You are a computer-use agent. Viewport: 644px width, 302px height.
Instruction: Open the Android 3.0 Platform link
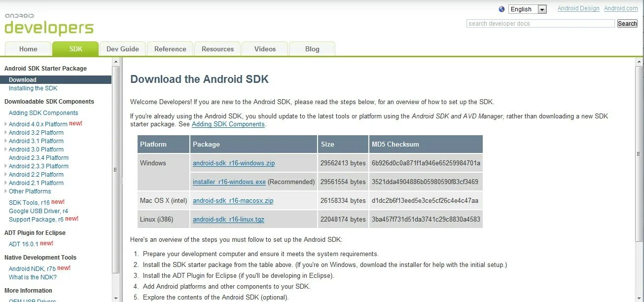[36, 150]
